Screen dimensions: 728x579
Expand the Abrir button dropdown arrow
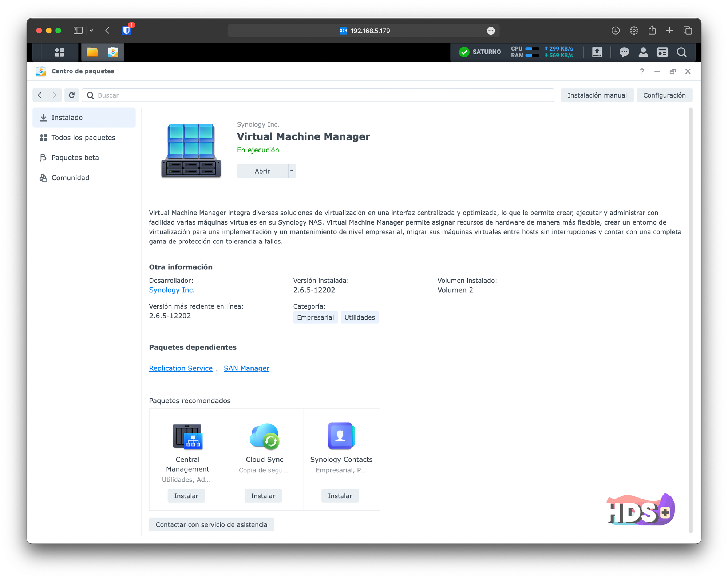click(x=292, y=171)
